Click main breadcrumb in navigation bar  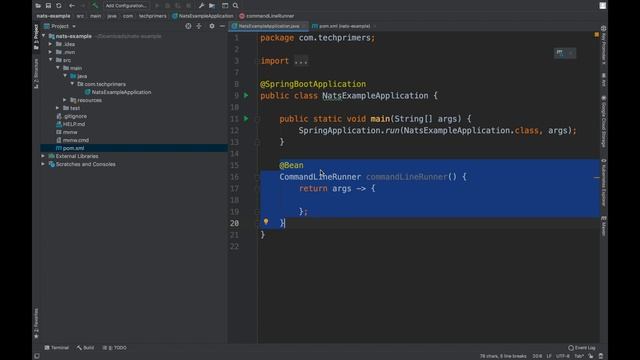pos(96,16)
